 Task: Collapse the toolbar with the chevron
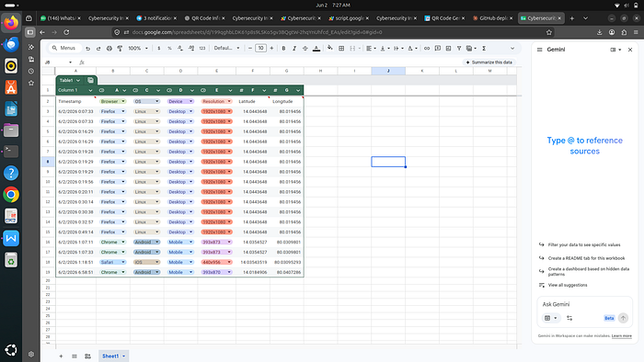[x=512, y=49]
